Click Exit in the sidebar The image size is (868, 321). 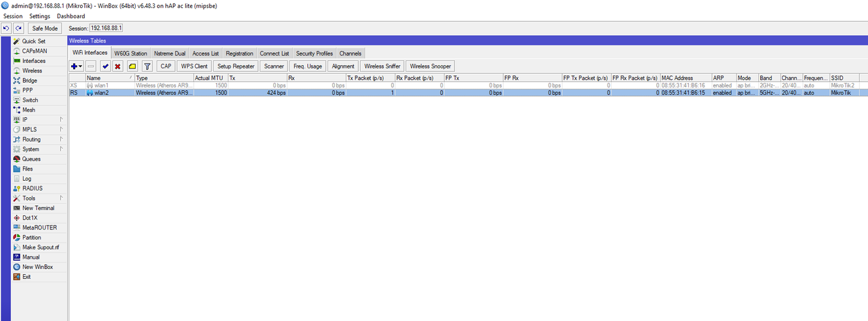26,277
